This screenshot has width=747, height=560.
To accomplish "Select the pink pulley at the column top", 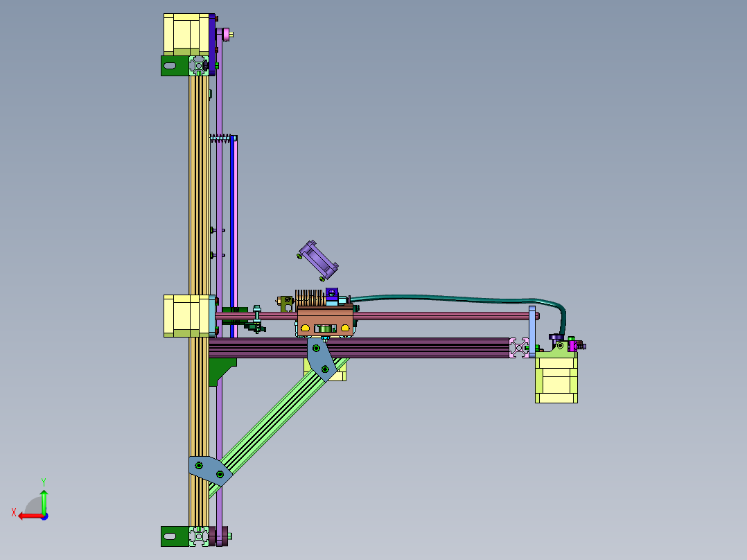I will pos(226,35).
